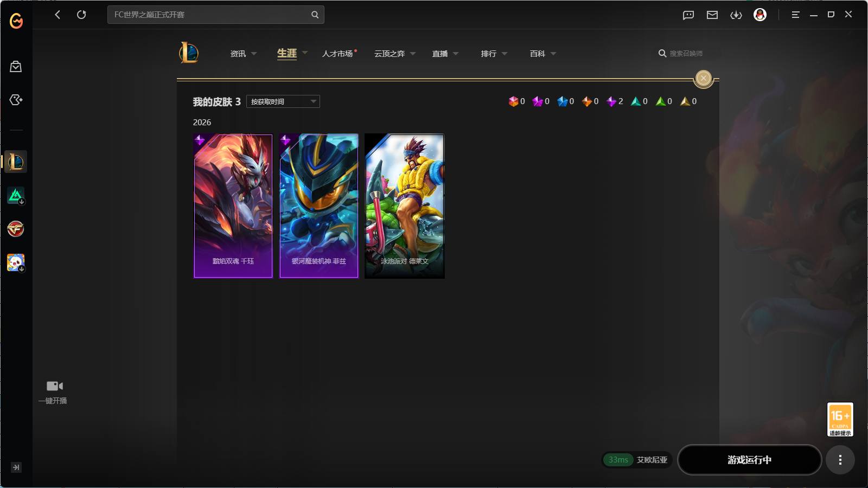The width and height of the screenshot is (868, 488).
Task: Select the CrossFire game icon in sidebar
Action: tap(16, 229)
